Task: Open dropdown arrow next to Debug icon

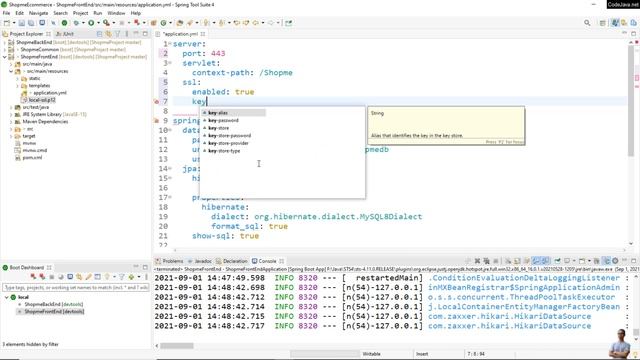Action: pyautogui.click(x=83, y=23)
